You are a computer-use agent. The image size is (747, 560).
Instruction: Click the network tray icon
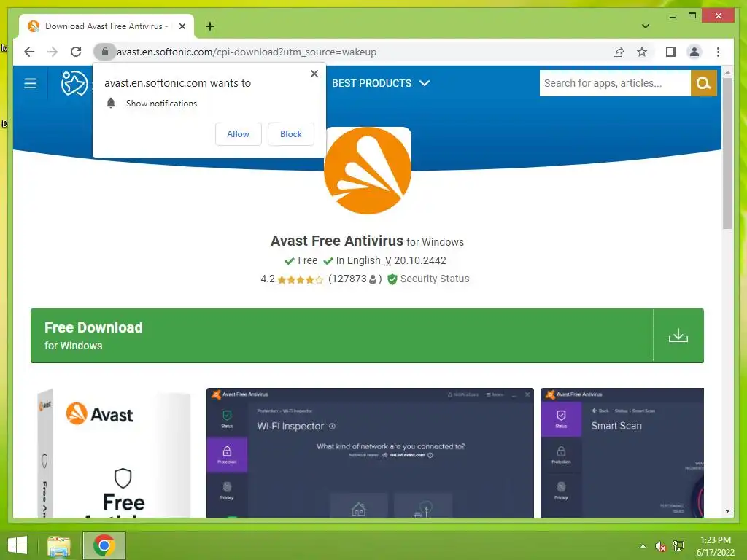[678, 546]
